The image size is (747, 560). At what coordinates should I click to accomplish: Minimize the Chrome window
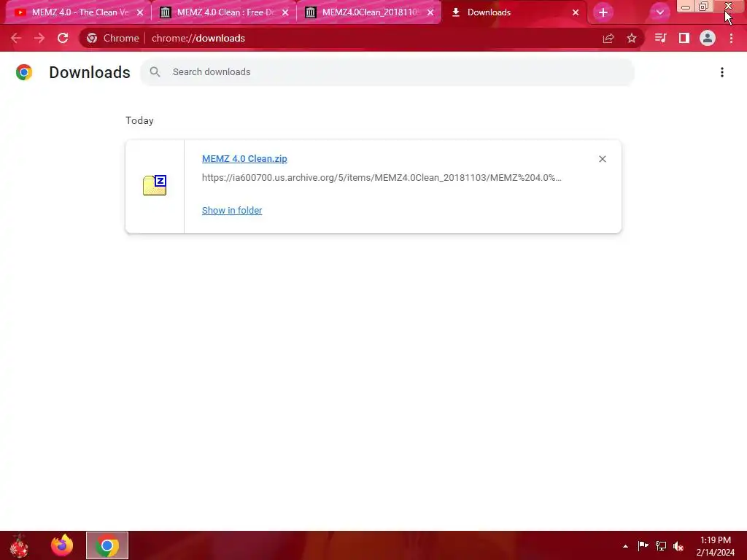[686, 7]
